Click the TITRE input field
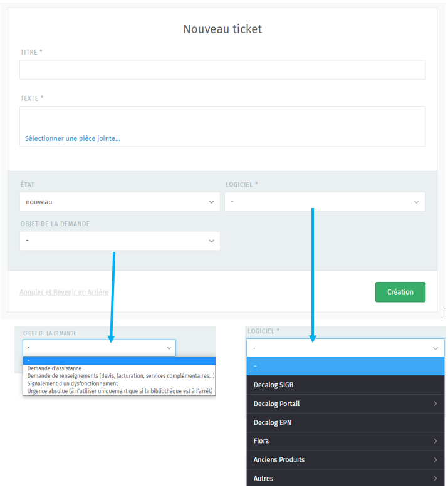 (x=222, y=70)
